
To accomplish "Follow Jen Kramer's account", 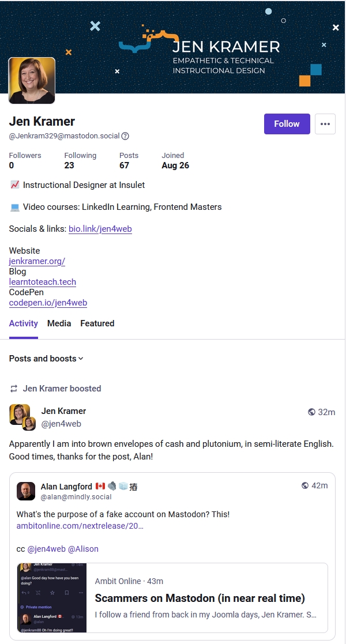I will click(287, 123).
